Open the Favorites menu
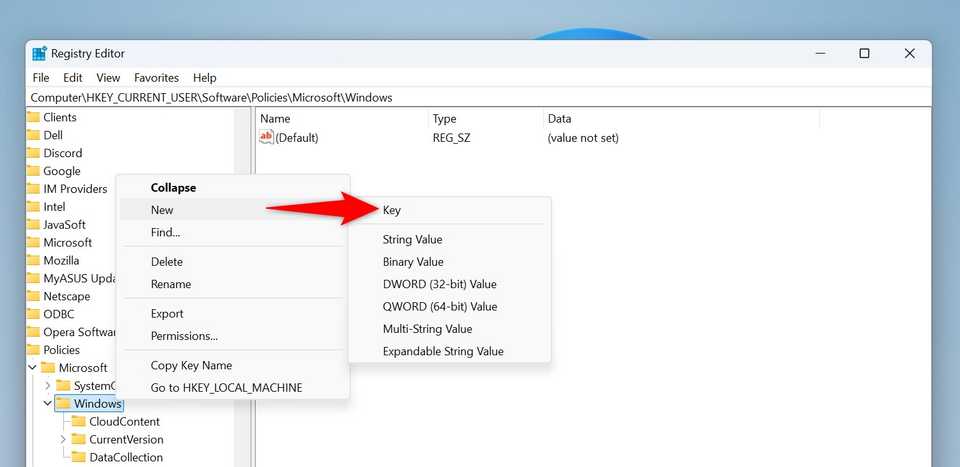The width and height of the screenshot is (960, 467). coord(156,77)
